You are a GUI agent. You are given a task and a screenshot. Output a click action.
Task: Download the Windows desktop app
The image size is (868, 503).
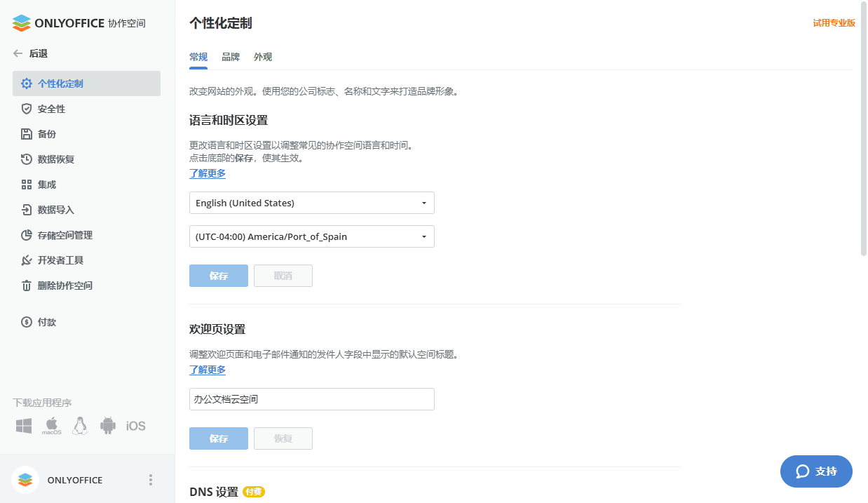tap(24, 426)
